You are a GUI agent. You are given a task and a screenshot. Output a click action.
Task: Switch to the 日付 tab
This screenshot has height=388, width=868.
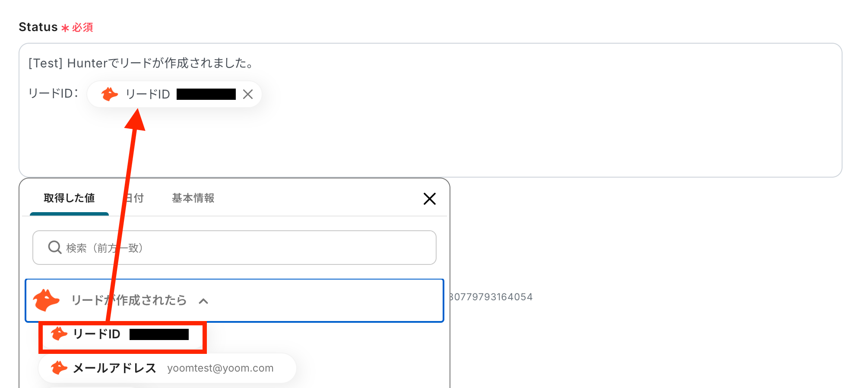coord(135,198)
